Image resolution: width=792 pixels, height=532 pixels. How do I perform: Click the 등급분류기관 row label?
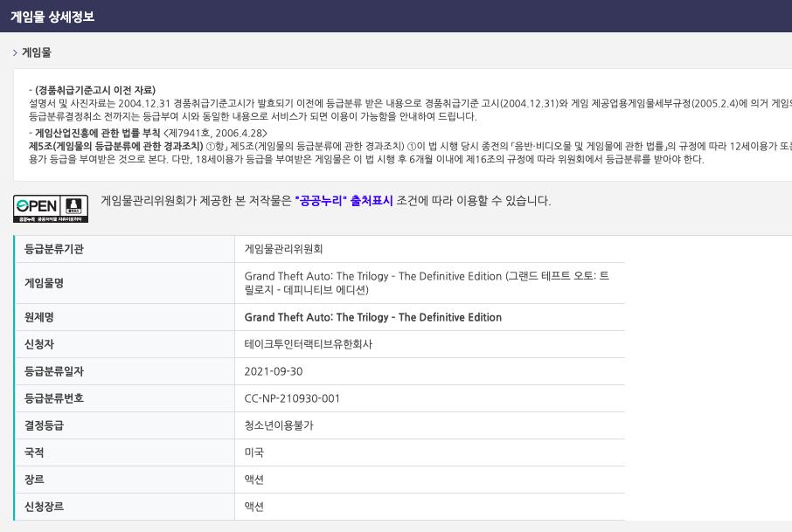coord(54,249)
